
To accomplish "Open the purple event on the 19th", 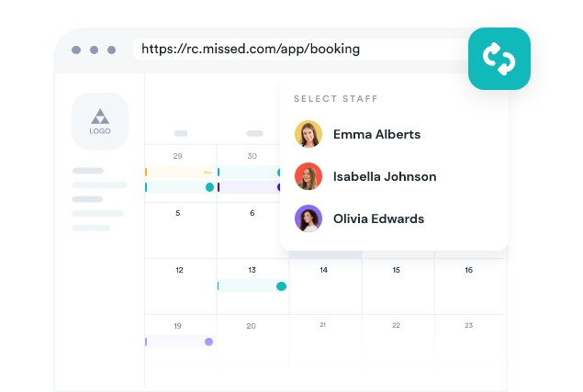I will point(176,342).
